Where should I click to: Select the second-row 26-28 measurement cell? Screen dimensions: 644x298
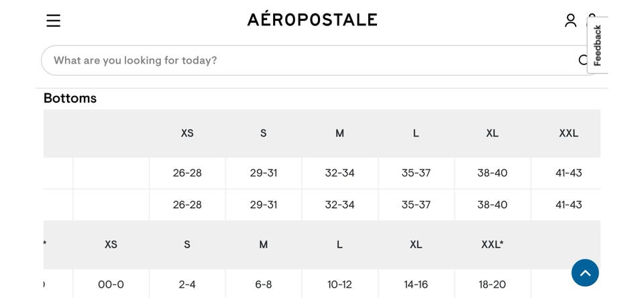pos(187,204)
